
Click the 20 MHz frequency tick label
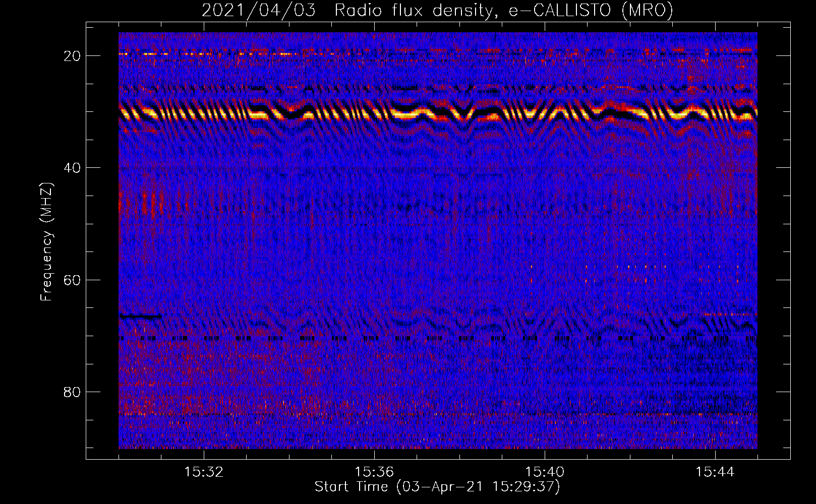(x=72, y=56)
